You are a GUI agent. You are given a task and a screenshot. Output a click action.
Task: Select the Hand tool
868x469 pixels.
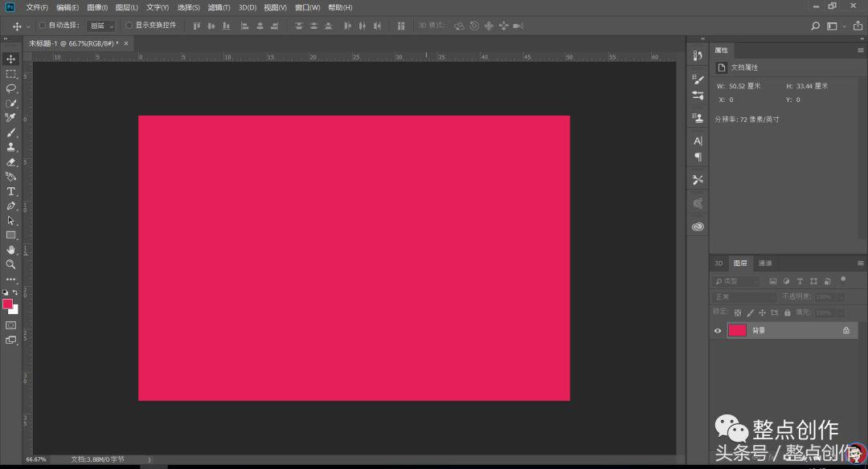pyautogui.click(x=10, y=250)
